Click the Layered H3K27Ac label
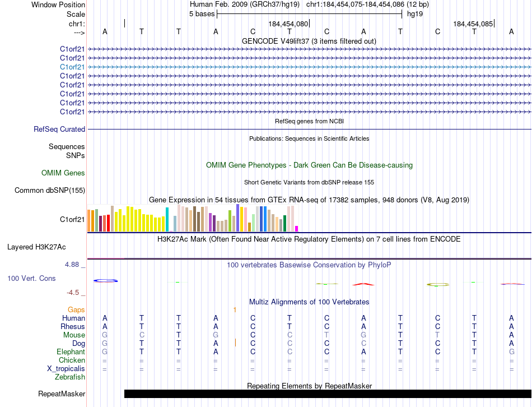This screenshot has width=532, height=407. click(x=36, y=247)
